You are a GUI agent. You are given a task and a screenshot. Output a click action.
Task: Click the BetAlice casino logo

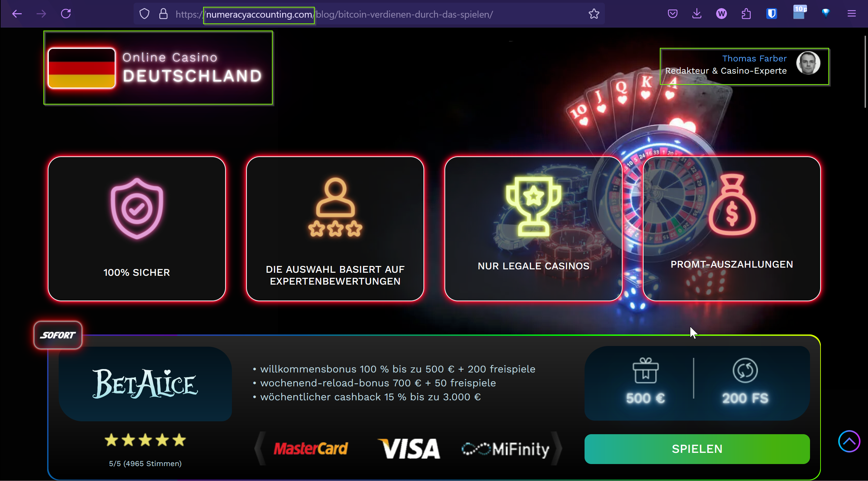(145, 384)
